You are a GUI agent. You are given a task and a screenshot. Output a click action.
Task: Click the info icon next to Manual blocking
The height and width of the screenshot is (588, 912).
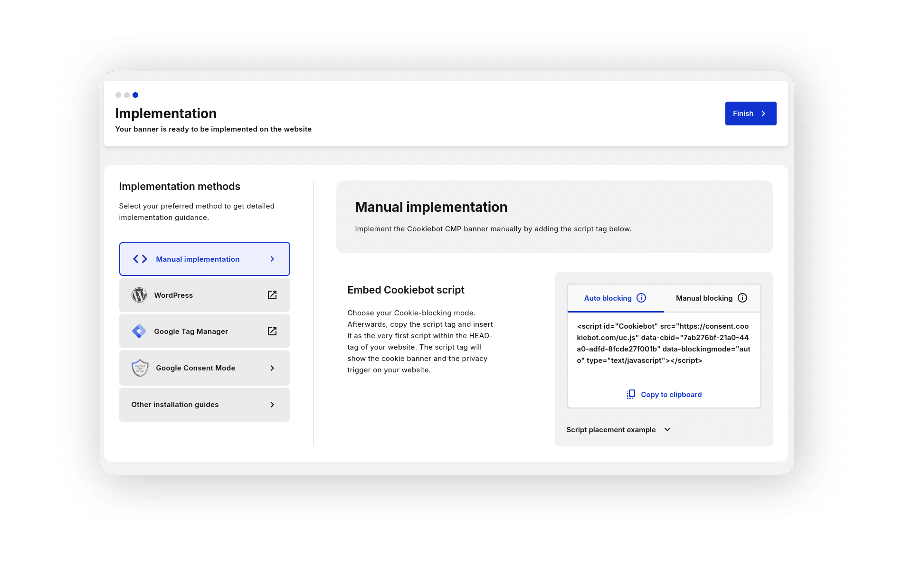tap(742, 298)
